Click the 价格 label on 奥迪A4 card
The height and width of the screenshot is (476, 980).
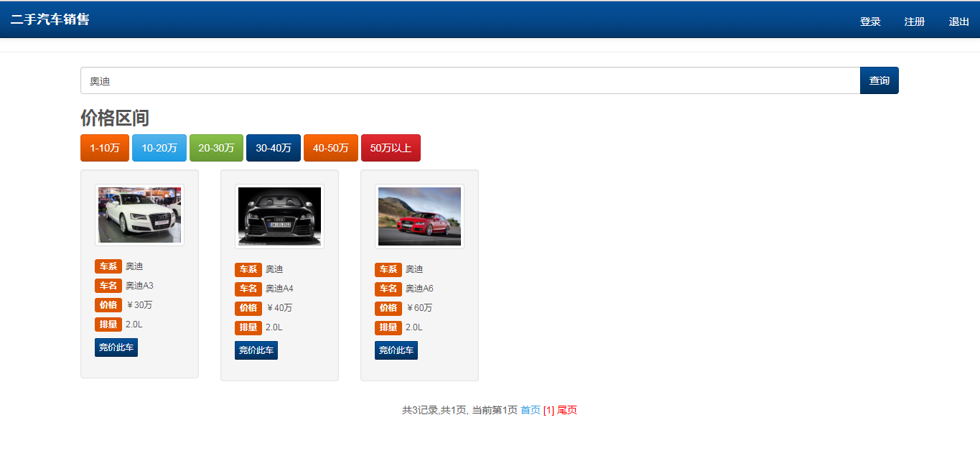tap(248, 308)
